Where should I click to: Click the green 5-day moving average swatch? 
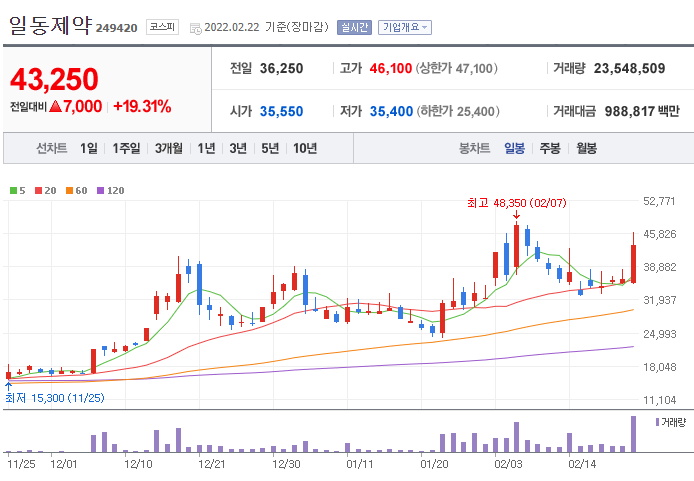point(13,191)
